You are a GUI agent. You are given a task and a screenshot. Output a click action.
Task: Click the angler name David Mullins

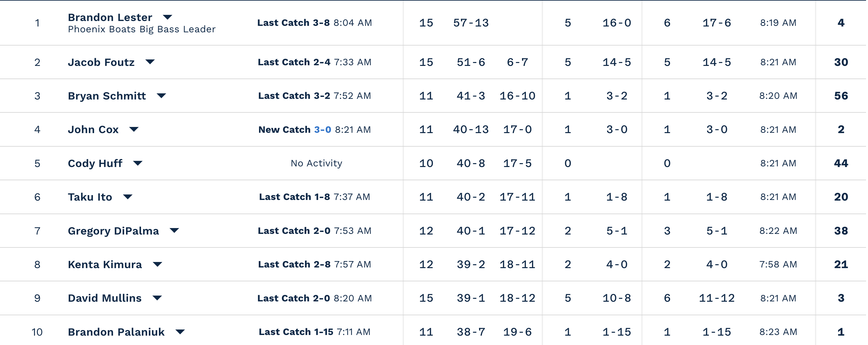tap(104, 298)
